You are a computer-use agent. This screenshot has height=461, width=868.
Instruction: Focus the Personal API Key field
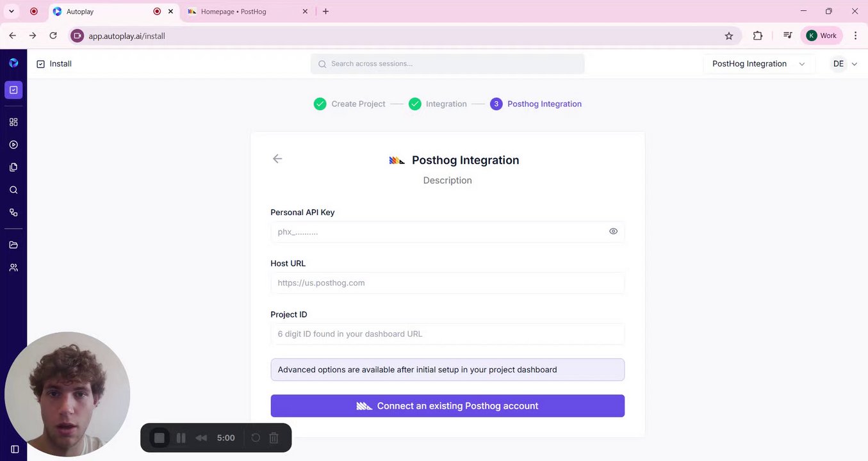click(447, 232)
